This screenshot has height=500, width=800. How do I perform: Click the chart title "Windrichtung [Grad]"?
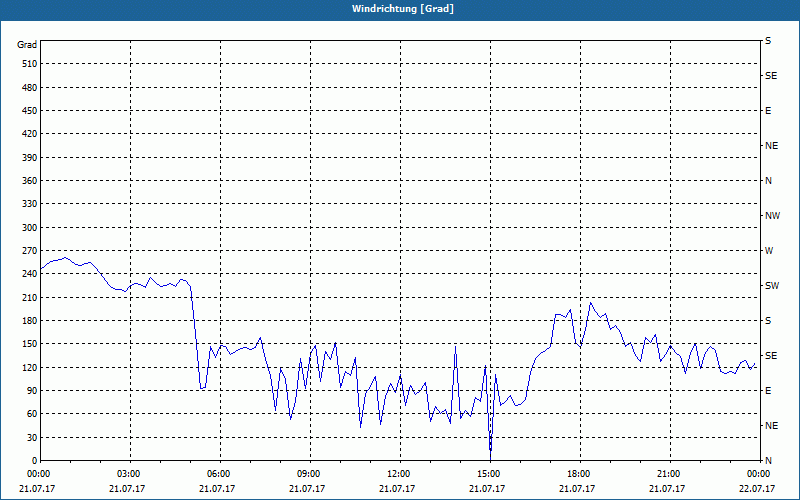pyautogui.click(x=403, y=9)
